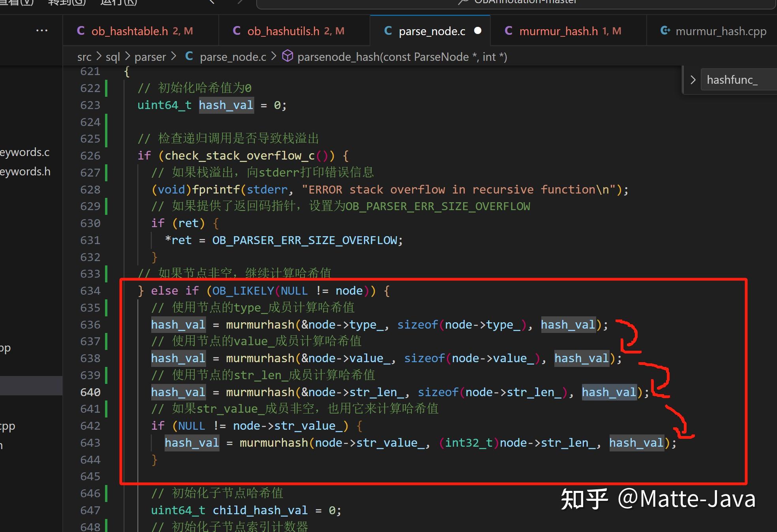Screen dimensions: 777x532
Task: Click the back navigation arrow
Action: (x=211, y=2)
